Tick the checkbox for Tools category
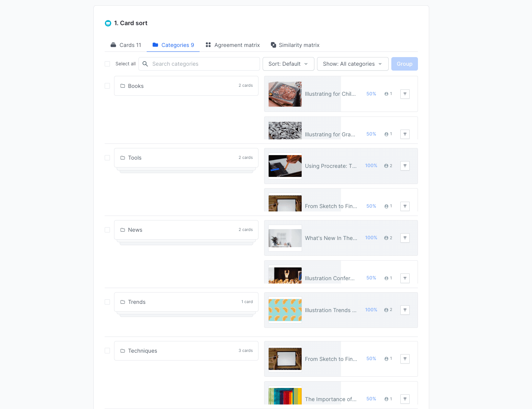 tap(107, 158)
